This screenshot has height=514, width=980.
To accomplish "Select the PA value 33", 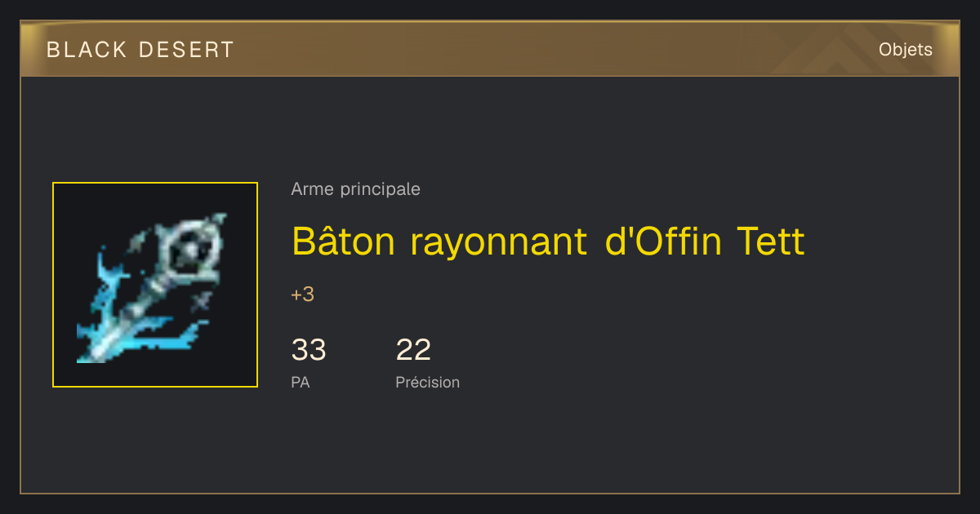I will (x=309, y=350).
